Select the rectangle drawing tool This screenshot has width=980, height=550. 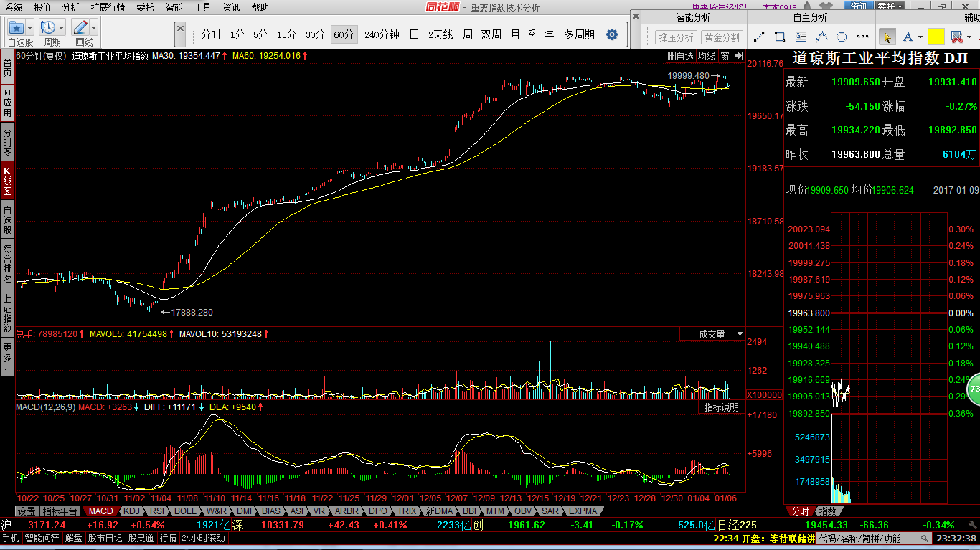coord(780,37)
